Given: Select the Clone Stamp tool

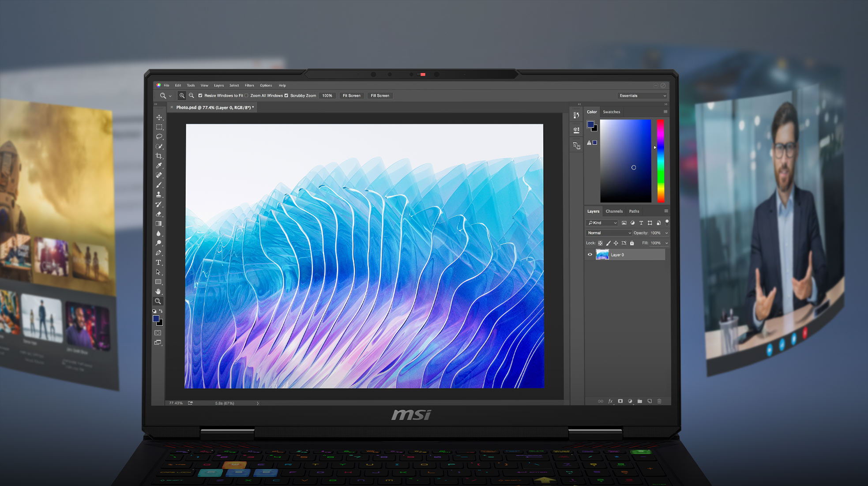Looking at the screenshot, I should click(x=159, y=194).
